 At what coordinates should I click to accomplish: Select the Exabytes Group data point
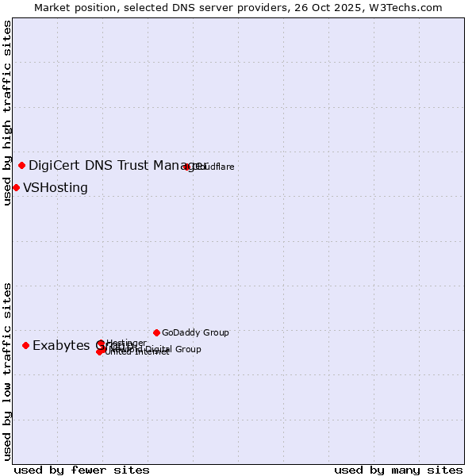click(26, 345)
